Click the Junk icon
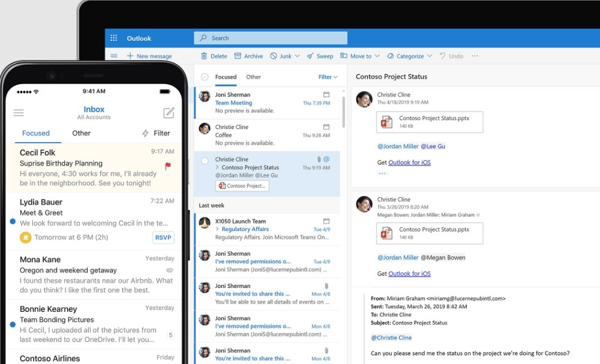Viewport: 600px width, 364px height. pos(274,55)
